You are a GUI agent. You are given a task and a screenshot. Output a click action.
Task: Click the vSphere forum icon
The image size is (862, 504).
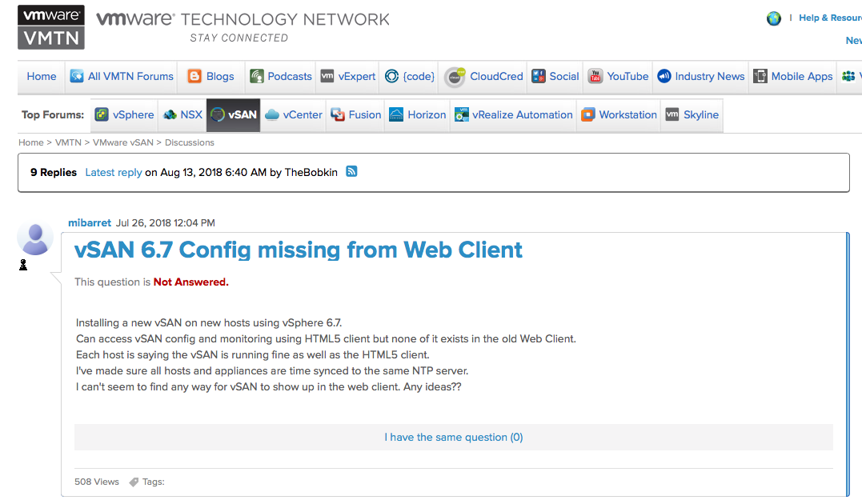click(102, 114)
